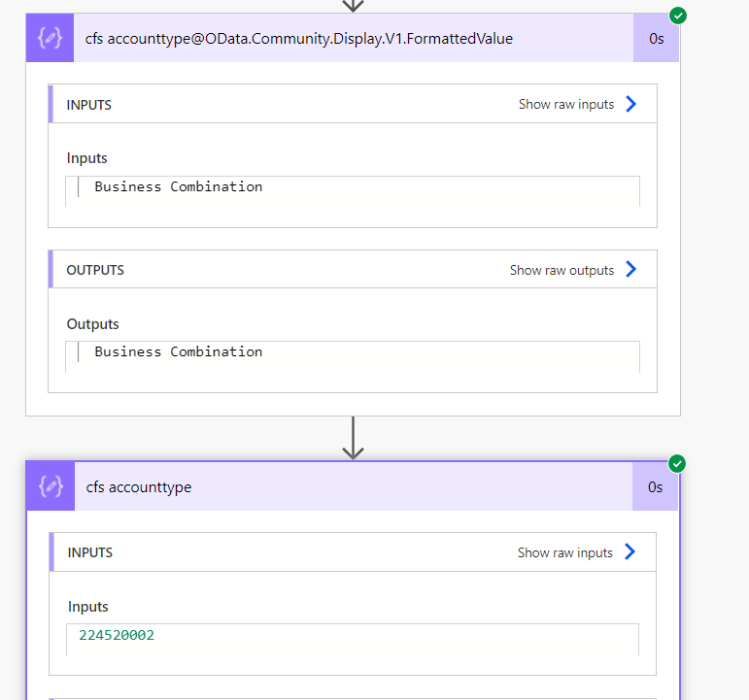This screenshot has width=749, height=700.
Task: Open Show raw inputs link in cfs accounttype action
Action: point(565,552)
